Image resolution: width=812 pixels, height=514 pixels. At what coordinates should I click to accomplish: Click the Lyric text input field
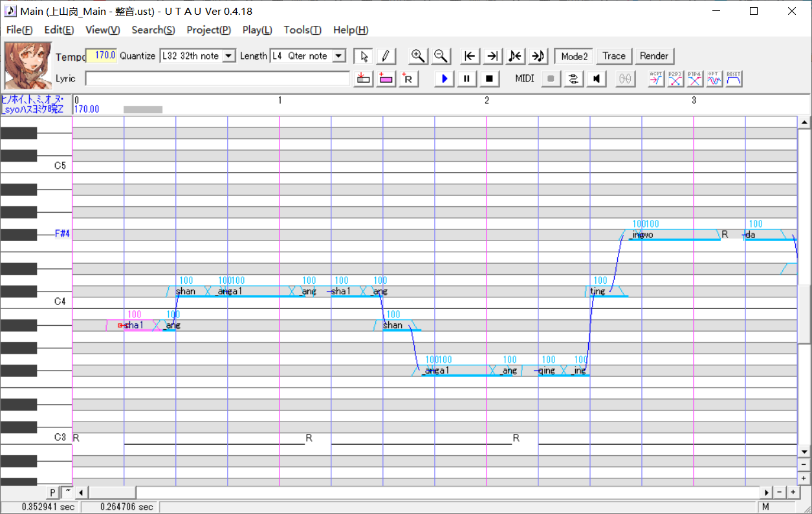point(217,79)
